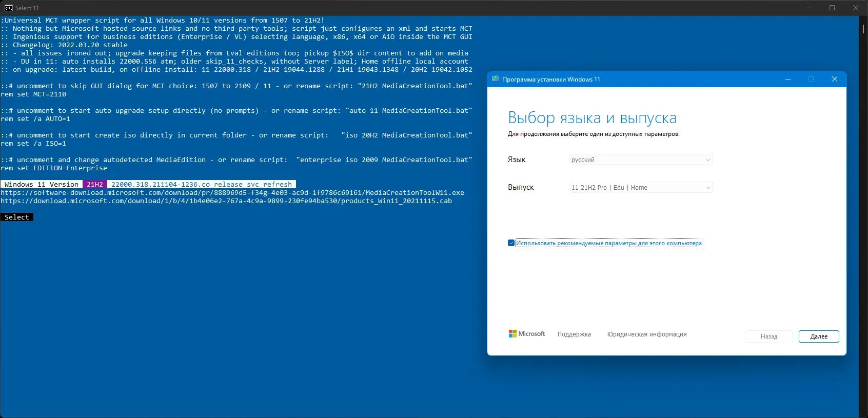Click the 'Выбор языка и выпуска' heading

tap(593, 118)
